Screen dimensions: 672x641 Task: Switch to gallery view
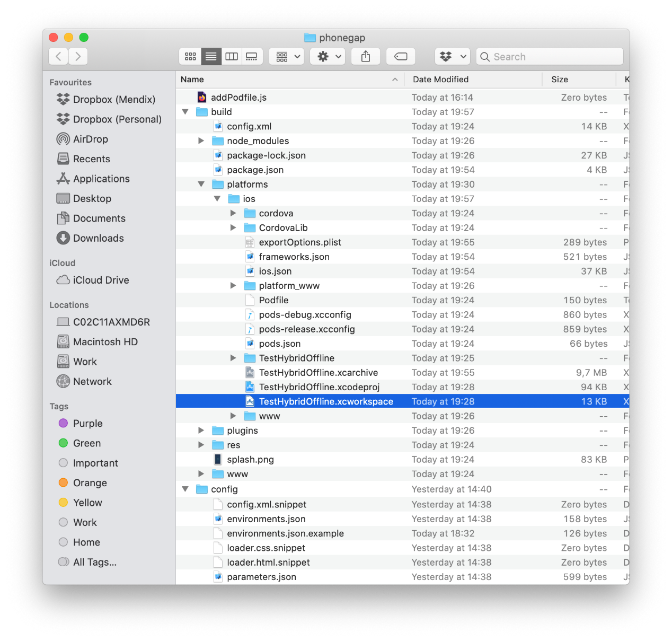pyautogui.click(x=252, y=56)
